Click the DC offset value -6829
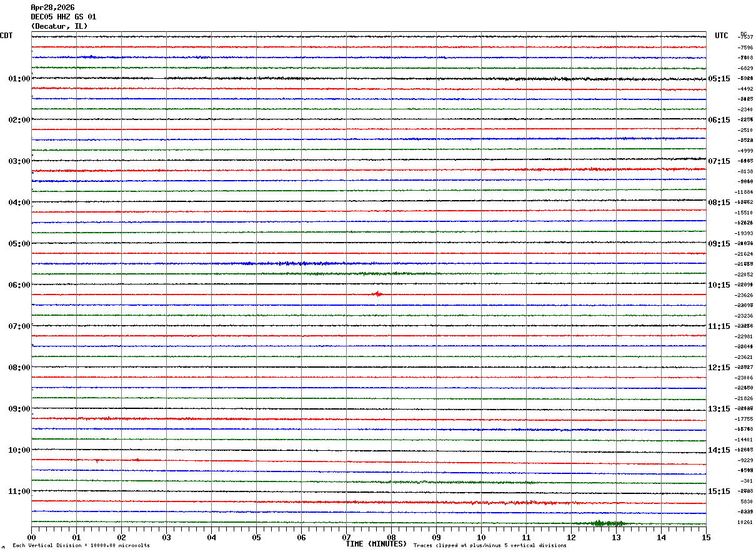 (745, 68)
